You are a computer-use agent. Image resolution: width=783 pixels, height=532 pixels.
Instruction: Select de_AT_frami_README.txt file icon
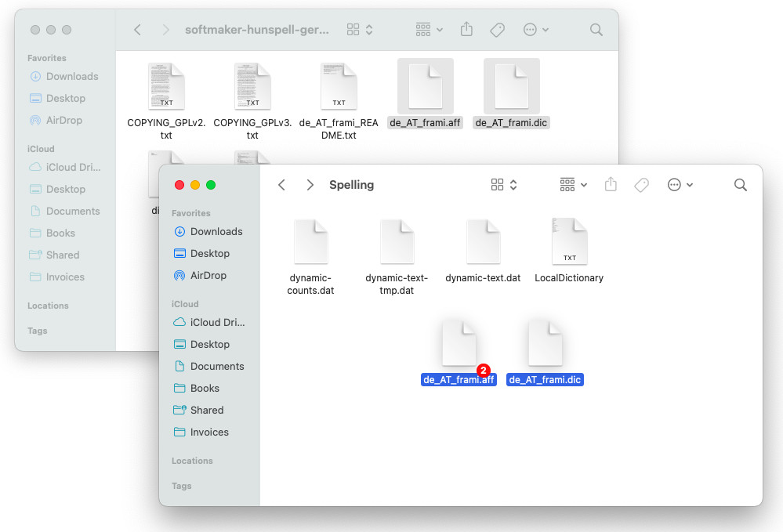[x=339, y=86]
